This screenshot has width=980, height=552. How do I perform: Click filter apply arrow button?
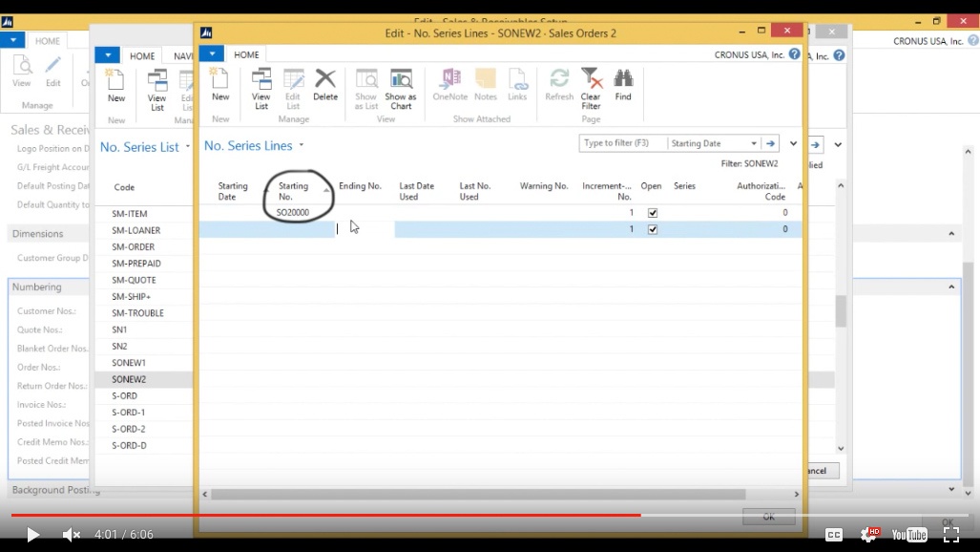pyautogui.click(x=771, y=143)
